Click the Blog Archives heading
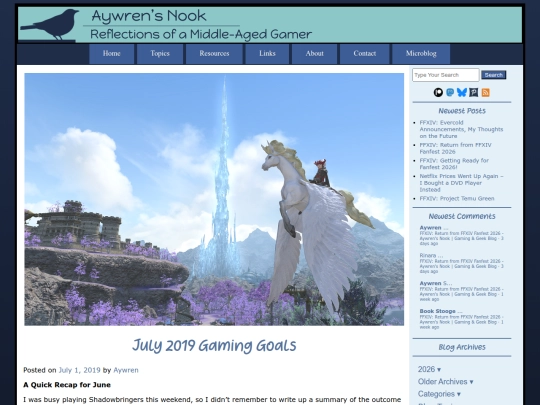 [x=462, y=347]
